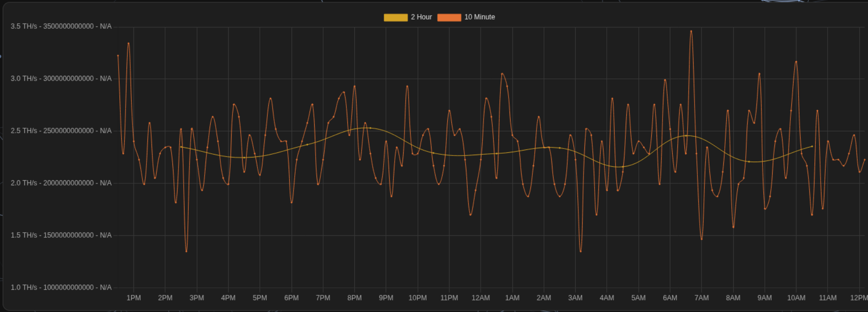Click the 11PM x-axis label
Screen dimensions: 868x312
point(449,298)
